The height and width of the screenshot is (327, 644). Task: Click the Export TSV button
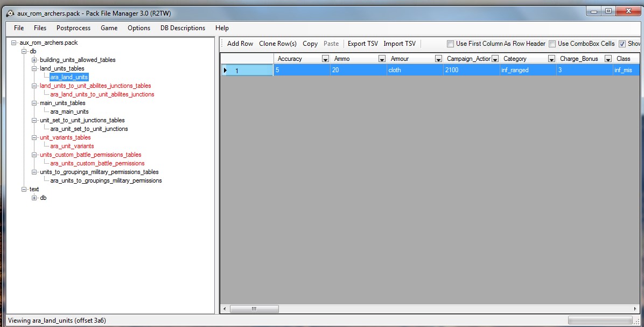(363, 44)
